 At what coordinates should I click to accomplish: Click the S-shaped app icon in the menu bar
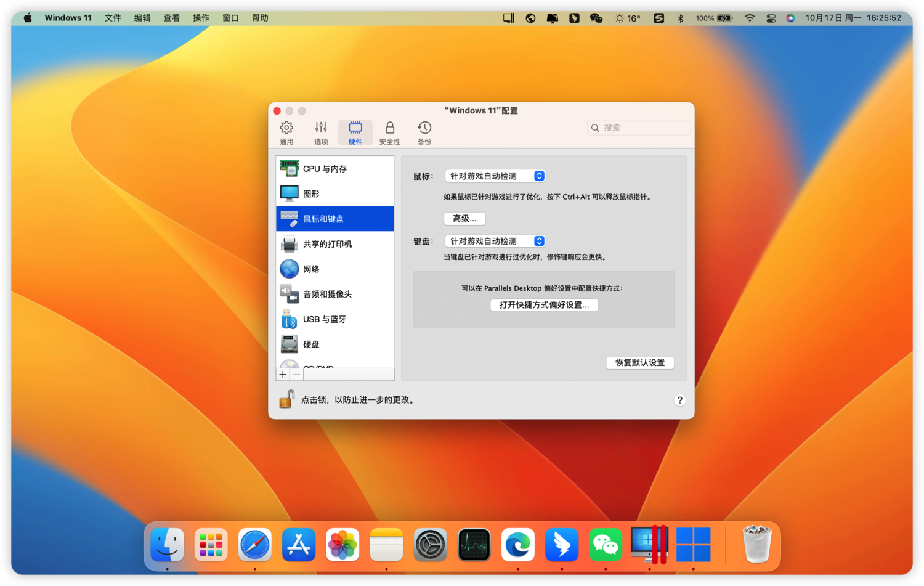659,18
